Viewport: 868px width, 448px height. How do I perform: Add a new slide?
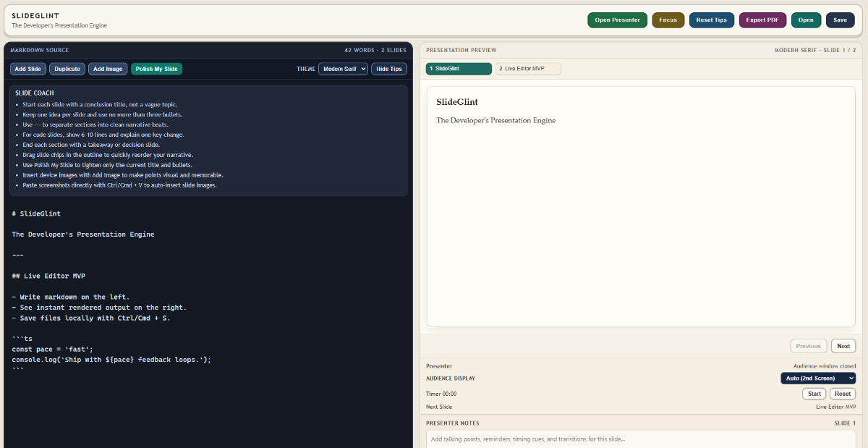(28, 69)
